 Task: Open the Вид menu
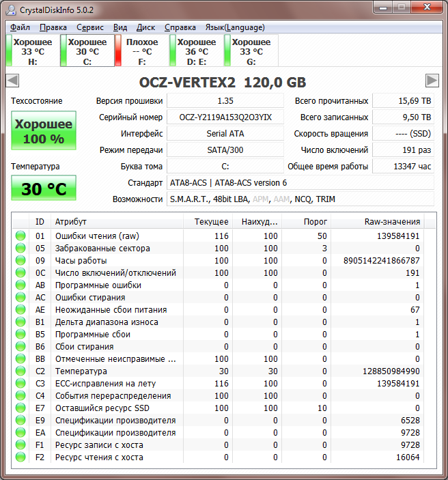tap(120, 27)
